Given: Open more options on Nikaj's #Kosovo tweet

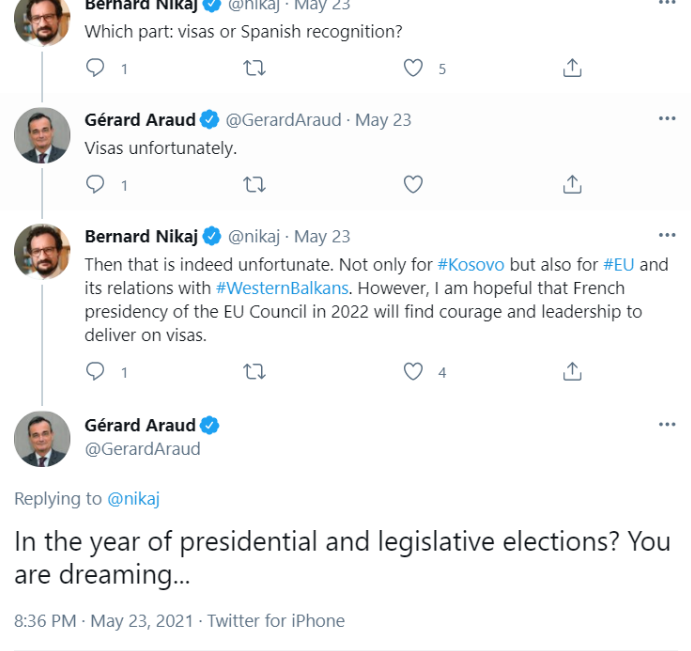Looking at the screenshot, I should point(667,236).
